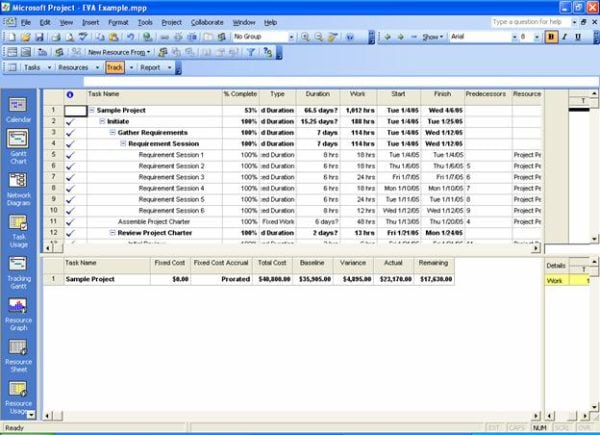
Task: Open the Insert menu
Action: point(91,23)
